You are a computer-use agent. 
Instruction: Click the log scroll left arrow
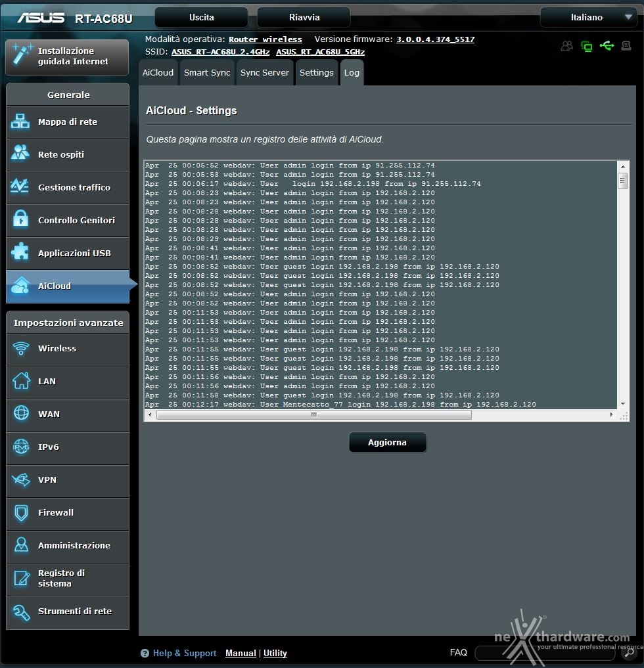pyautogui.click(x=150, y=414)
